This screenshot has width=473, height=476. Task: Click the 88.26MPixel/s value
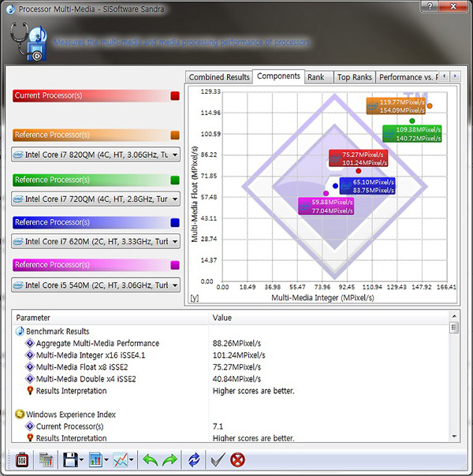tap(236, 344)
